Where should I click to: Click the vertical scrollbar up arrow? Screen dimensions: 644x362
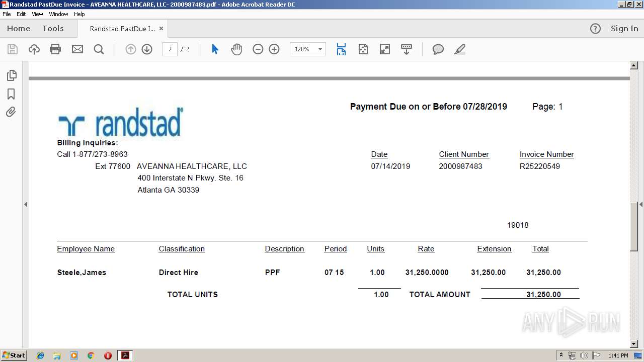coord(634,65)
